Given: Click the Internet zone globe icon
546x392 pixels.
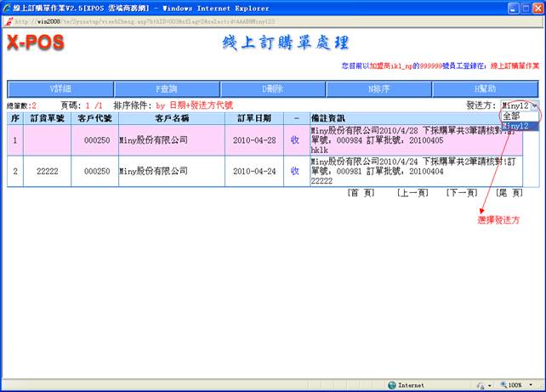Looking at the screenshot, I should tap(391, 385).
